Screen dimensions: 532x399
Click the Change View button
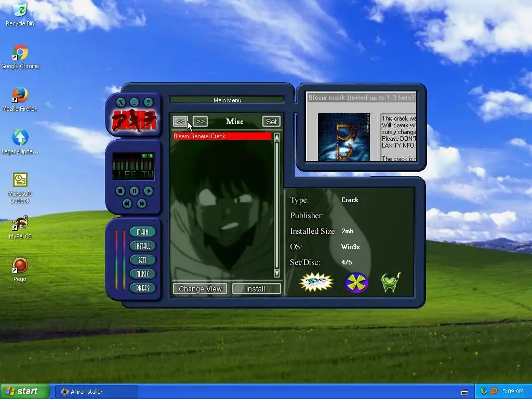tap(200, 289)
